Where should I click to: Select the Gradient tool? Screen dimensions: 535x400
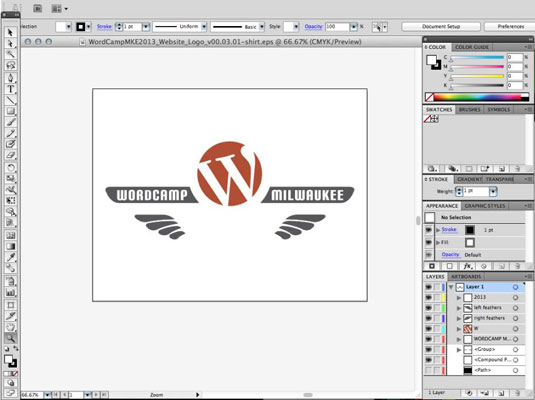(x=10, y=246)
